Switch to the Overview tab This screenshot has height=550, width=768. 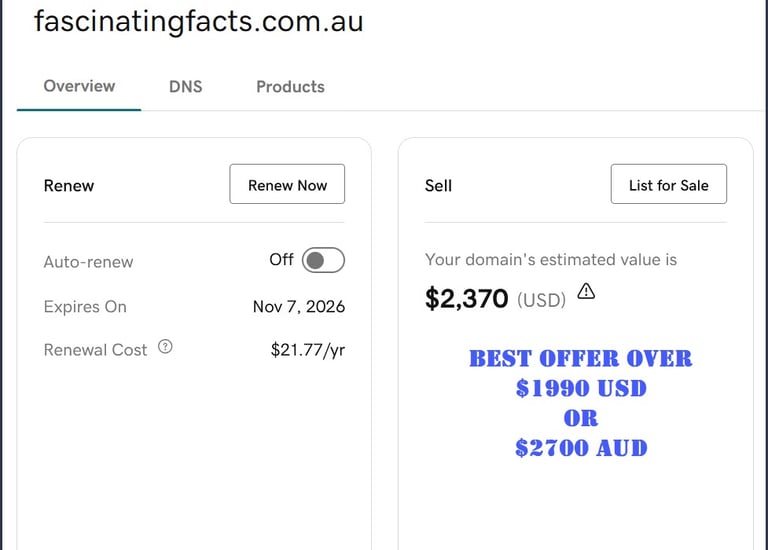tap(79, 86)
